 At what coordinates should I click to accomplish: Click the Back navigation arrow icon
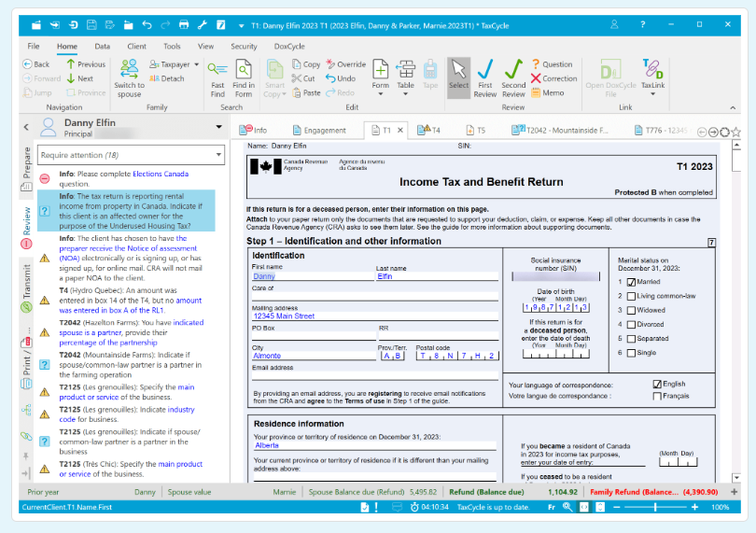(x=27, y=64)
